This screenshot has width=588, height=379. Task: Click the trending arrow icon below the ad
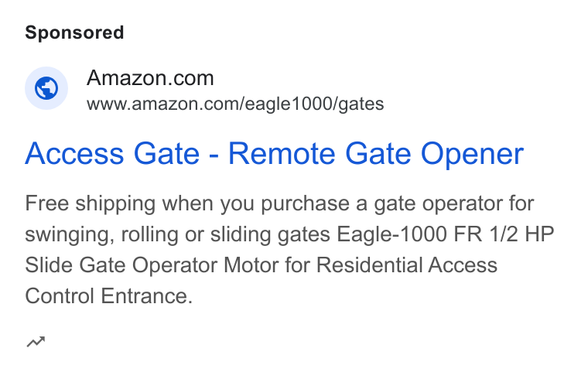[x=36, y=342]
